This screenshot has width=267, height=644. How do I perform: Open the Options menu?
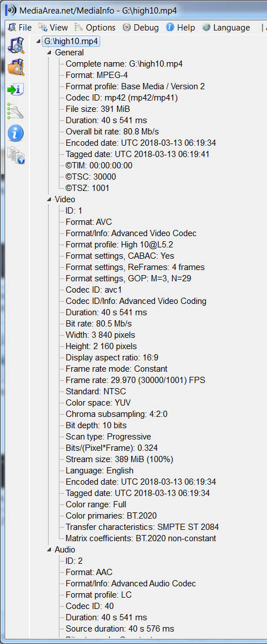95,28
